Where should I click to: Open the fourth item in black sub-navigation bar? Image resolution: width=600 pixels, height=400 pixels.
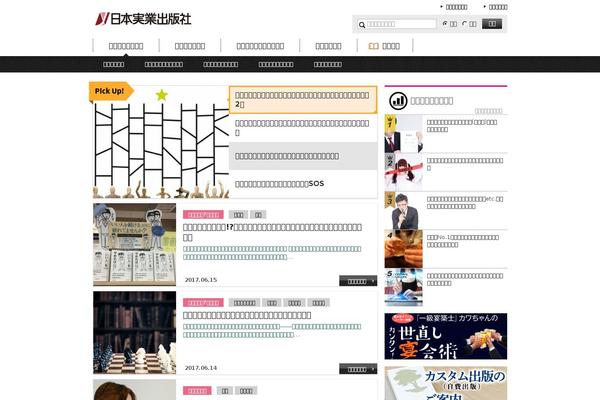276,64
